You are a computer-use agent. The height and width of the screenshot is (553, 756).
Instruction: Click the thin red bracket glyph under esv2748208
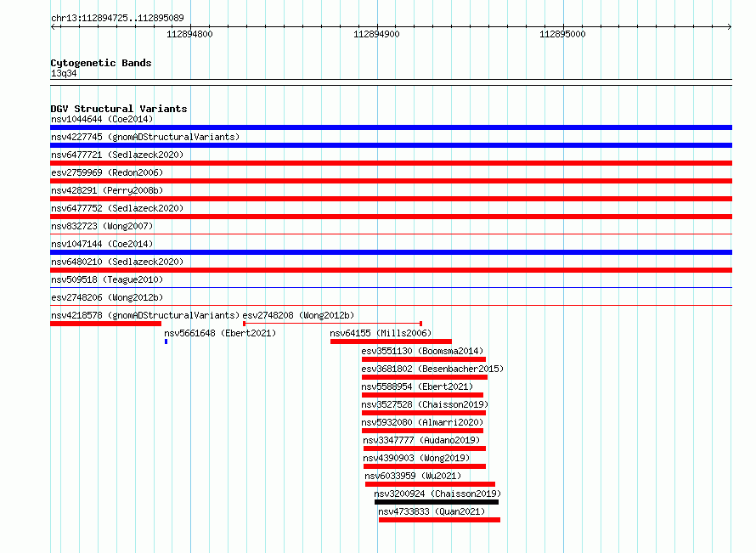[x=333, y=324]
